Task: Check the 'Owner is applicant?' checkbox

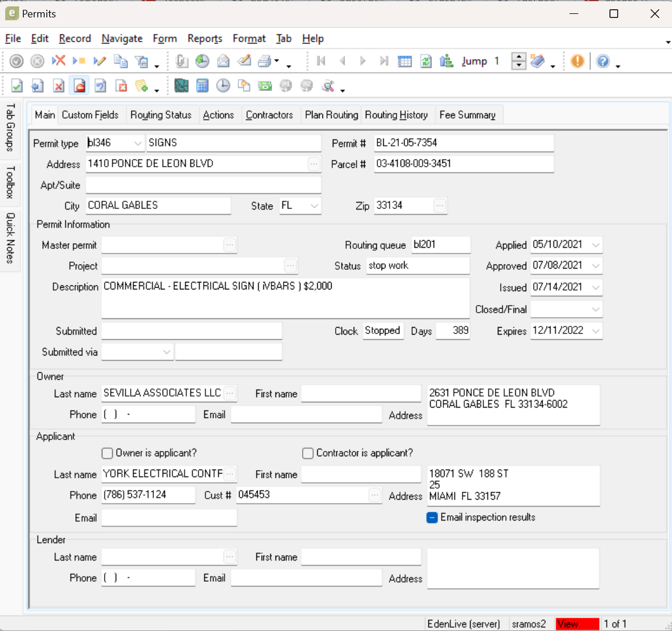Action: point(107,453)
